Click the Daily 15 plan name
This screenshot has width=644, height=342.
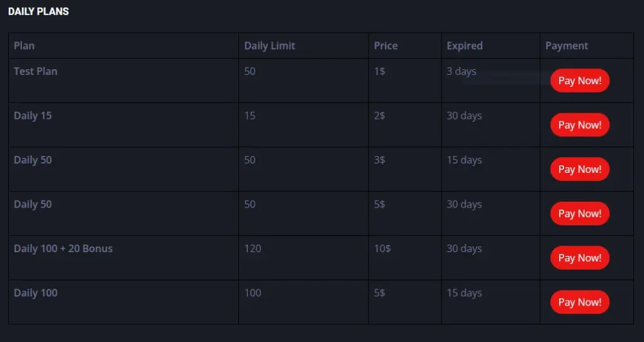33,116
